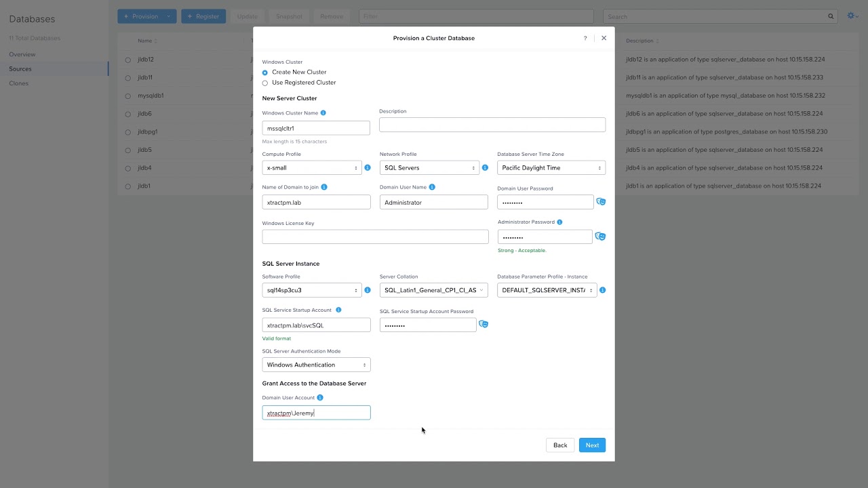
Task: Click the Administrator Password info icon
Action: [x=559, y=222]
